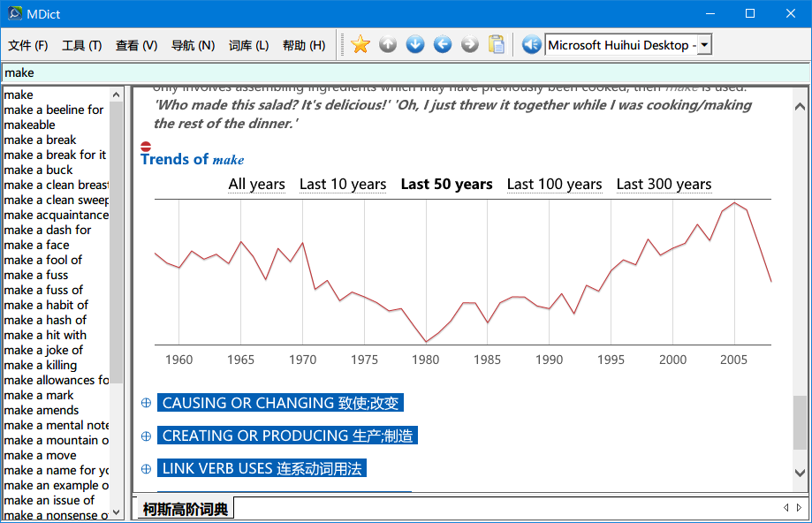The height and width of the screenshot is (523, 812).
Task: Go to previous entry with up arrow
Action: click(x=388, y=45)
